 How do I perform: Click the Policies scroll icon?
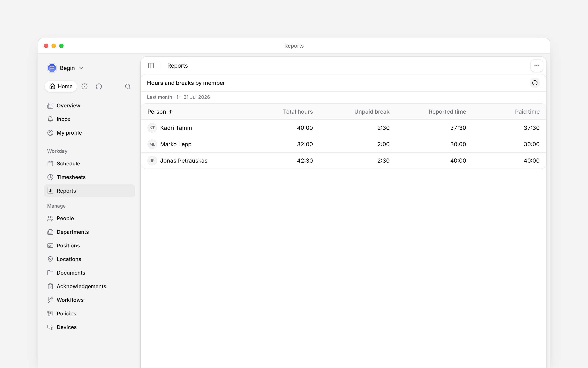point(50,314)
